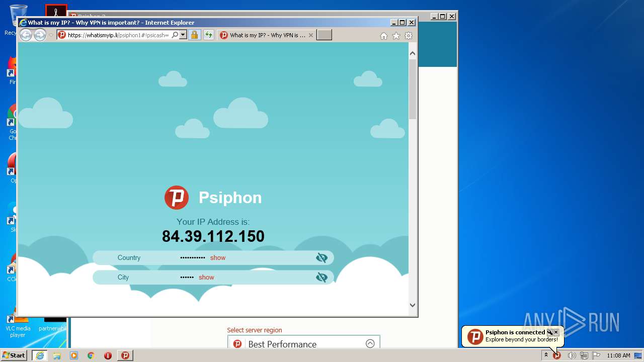Open the recent pages dropdown arrow
644x362 pixels.
[51, 35]
